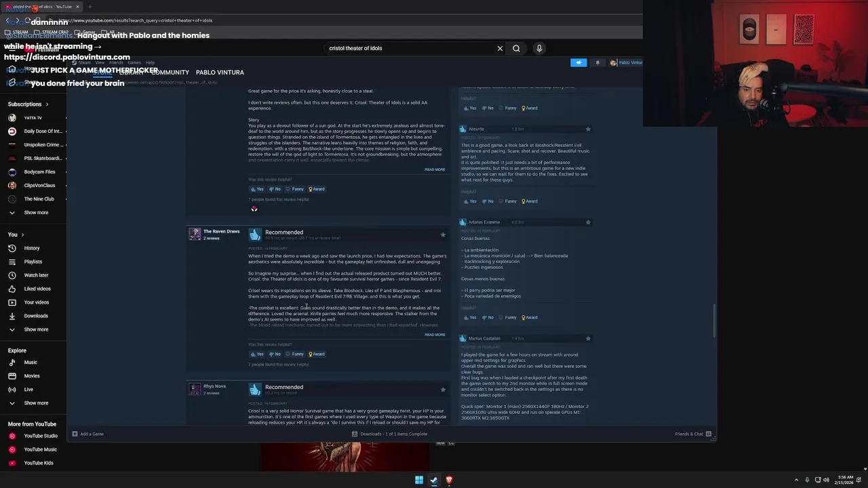Screen dimensions: 868x488
Task: Open the Steam Help menu
Action: pyautogui.click(x=150, y=62)
